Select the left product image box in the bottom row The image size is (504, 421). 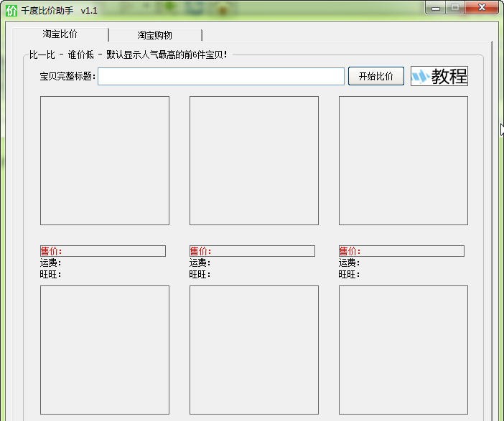(105, 350)
